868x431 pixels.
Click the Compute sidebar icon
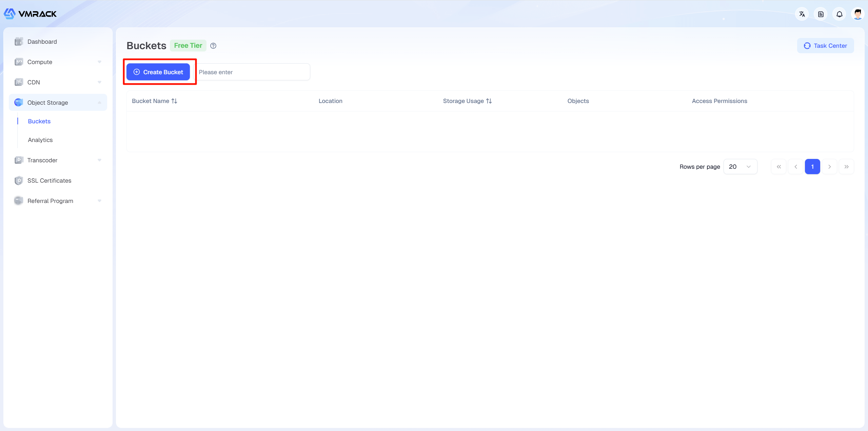19,62
